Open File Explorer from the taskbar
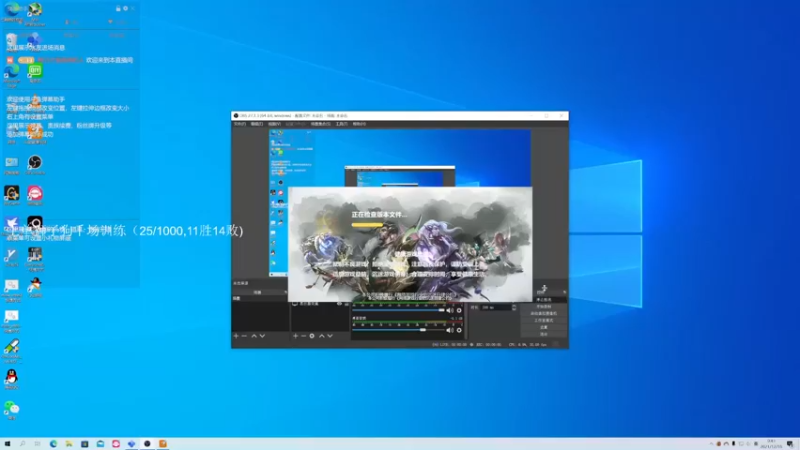This screenshot has width=800, height=450. point(69,444)
